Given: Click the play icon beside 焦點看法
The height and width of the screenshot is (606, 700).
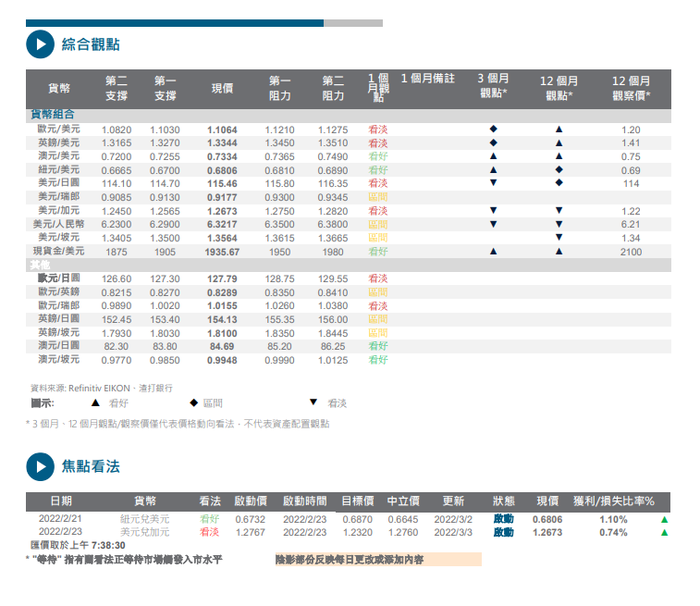Looking at the screenshot, I should pos(40,466).
